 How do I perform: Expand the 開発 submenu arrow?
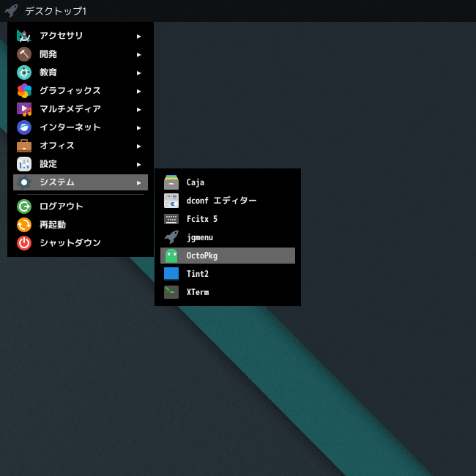tap(138, 55)
